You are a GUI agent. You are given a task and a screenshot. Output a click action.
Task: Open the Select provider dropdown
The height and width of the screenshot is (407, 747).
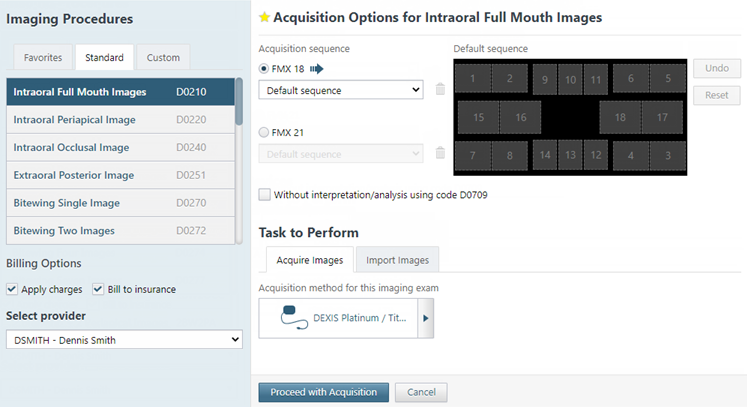124,340
